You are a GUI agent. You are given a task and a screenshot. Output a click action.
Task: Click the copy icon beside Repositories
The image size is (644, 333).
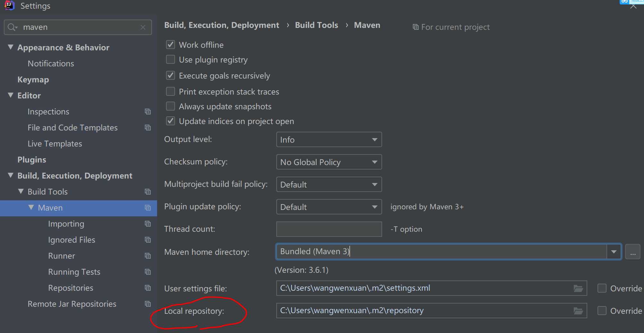(x=147, y=288)
